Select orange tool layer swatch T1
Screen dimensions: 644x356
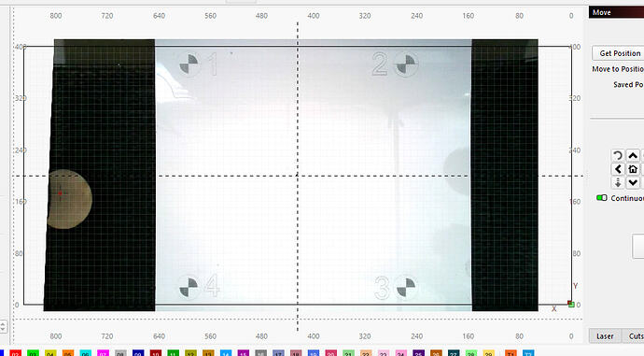click(x=511, y=352)
